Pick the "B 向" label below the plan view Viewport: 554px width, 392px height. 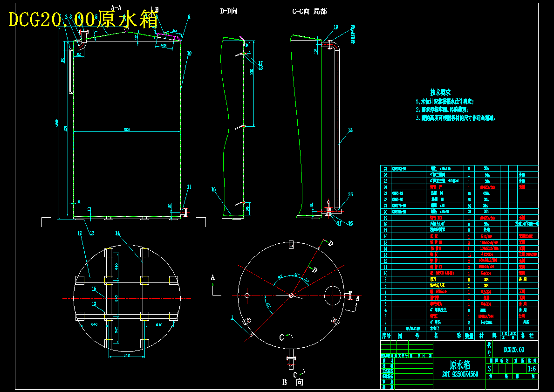point(293,382)
